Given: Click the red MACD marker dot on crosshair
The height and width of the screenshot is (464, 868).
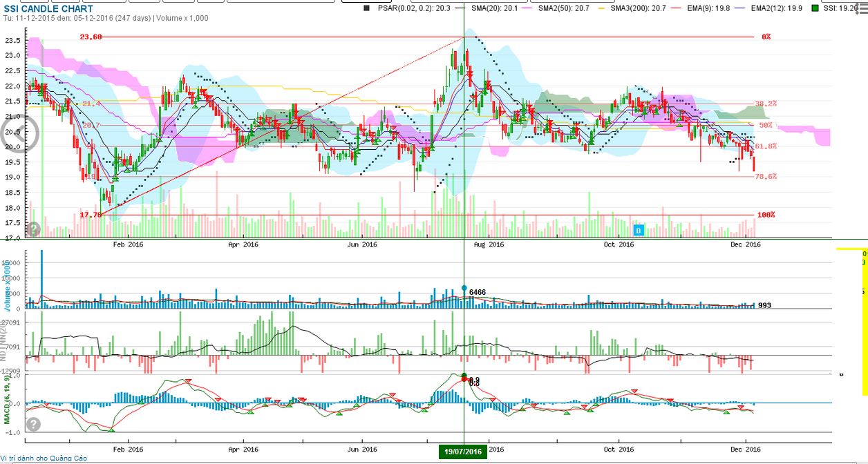Looking at the screenshot, I should (464, 380).
